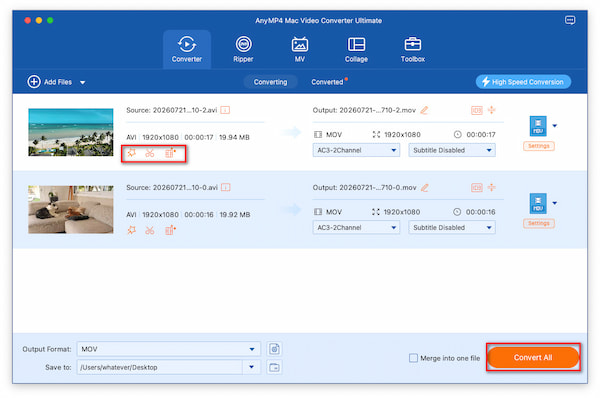Open AC3-2Channel audio dropdown for 710-0.mov
600x398 pixels.
pos(356,227)
